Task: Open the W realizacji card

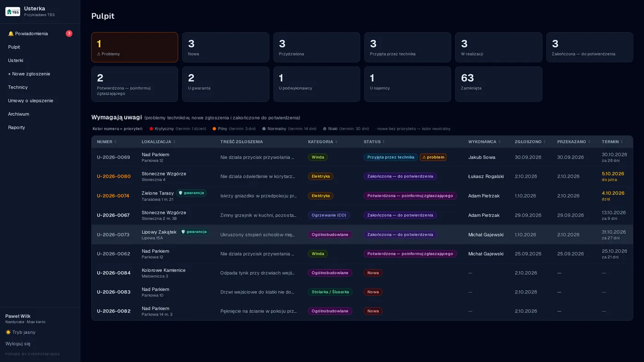Action: tap(499, 47)
